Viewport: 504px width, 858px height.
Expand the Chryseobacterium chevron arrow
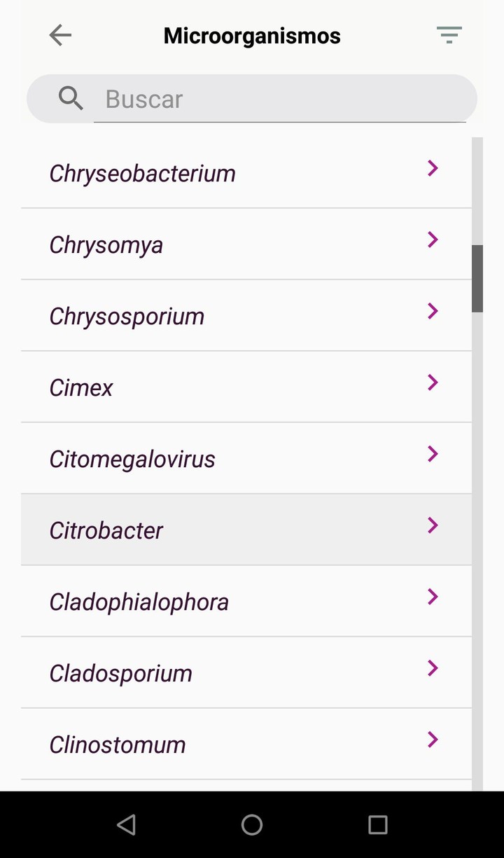click(x=433, y=168)
